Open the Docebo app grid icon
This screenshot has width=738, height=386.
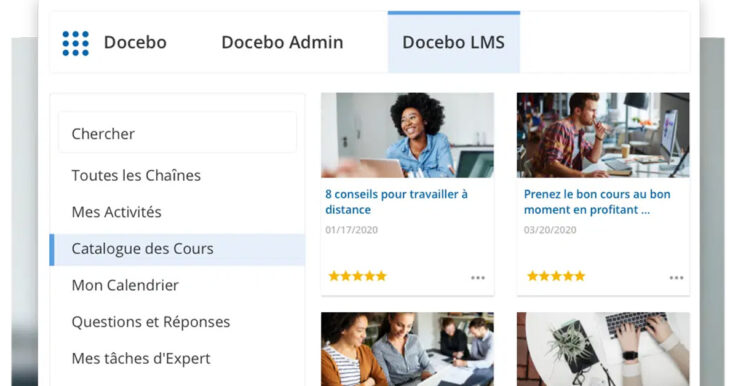tap(75, 43)
